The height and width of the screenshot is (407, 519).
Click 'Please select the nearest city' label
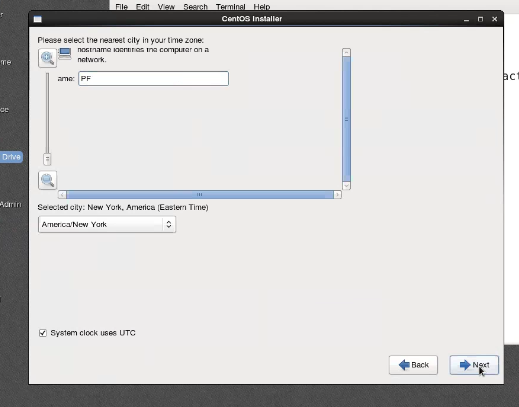click(x=120, y=40)
